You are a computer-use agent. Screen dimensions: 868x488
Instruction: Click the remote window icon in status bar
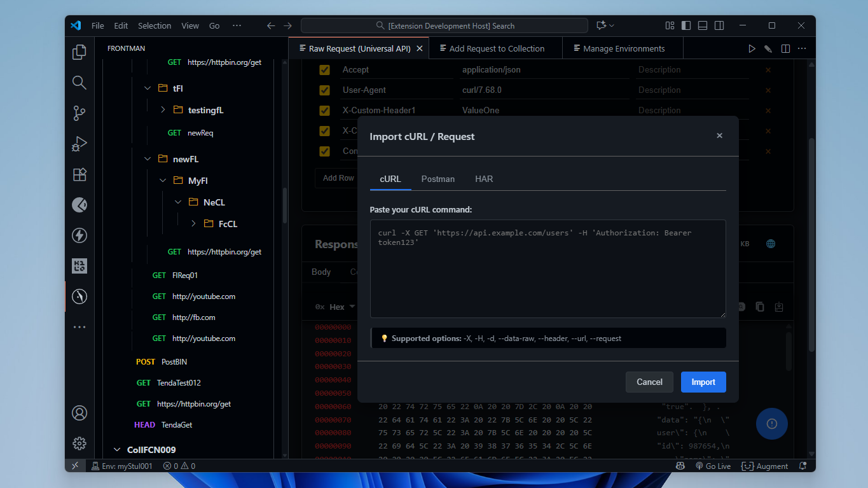click(x=75, y=466)
